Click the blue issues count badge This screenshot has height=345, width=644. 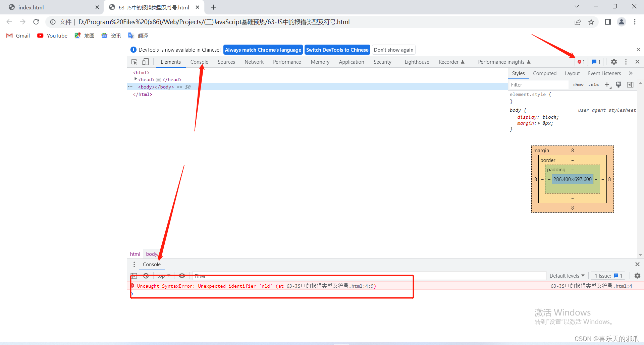tap(596, 62)
